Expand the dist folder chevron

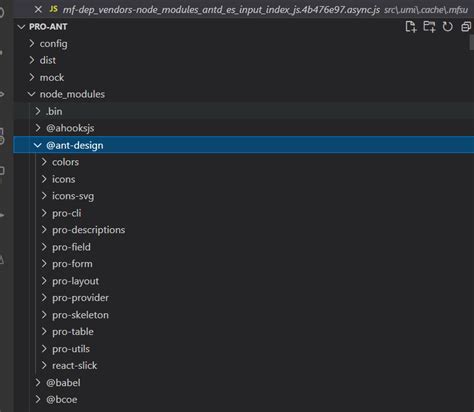click(32, 60)
